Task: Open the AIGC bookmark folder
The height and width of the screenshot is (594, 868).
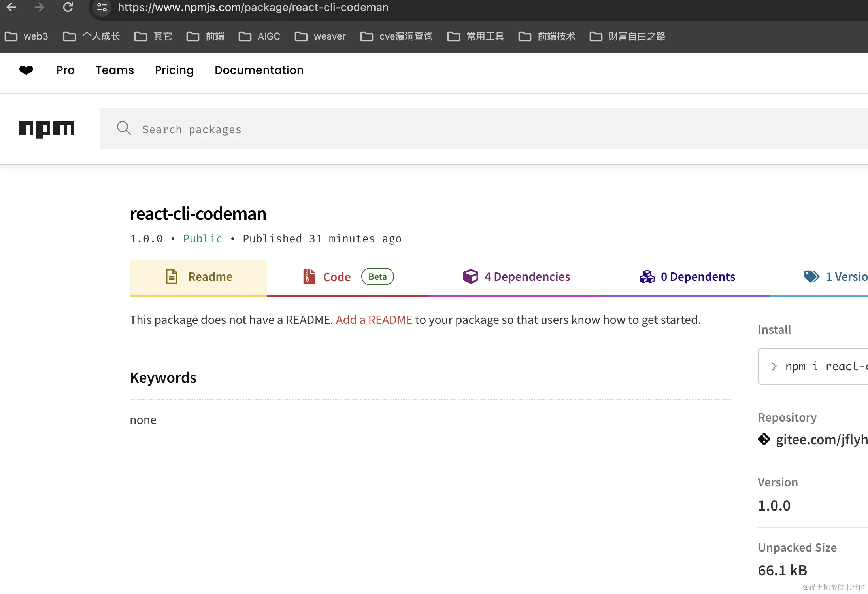Action: (259, 36)
